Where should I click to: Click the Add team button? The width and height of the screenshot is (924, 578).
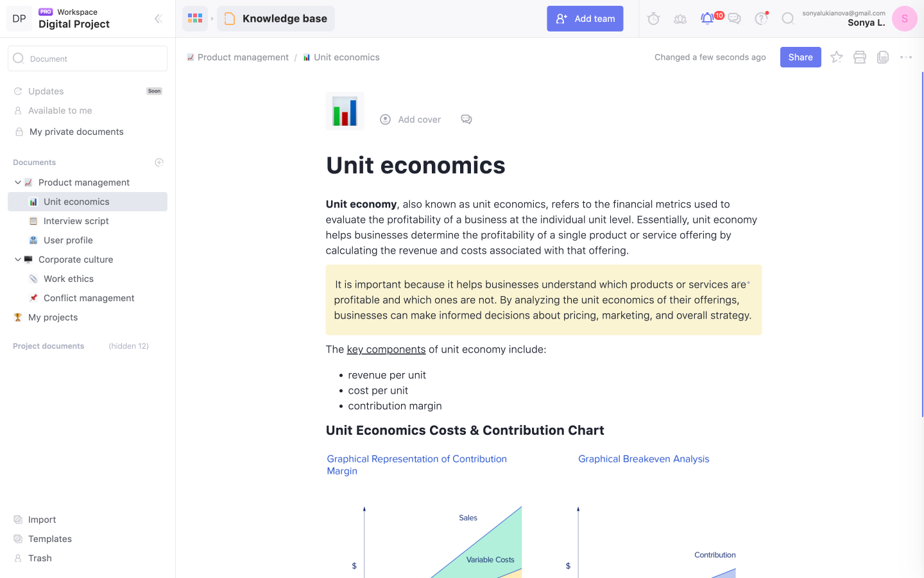tap(585, 19)
